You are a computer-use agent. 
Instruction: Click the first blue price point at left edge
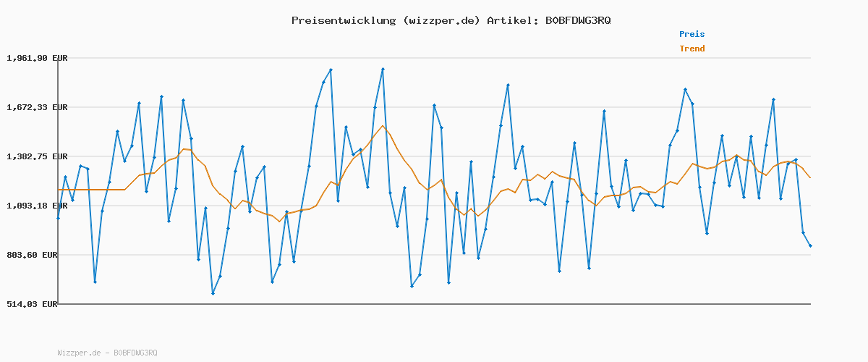point(58,218)
